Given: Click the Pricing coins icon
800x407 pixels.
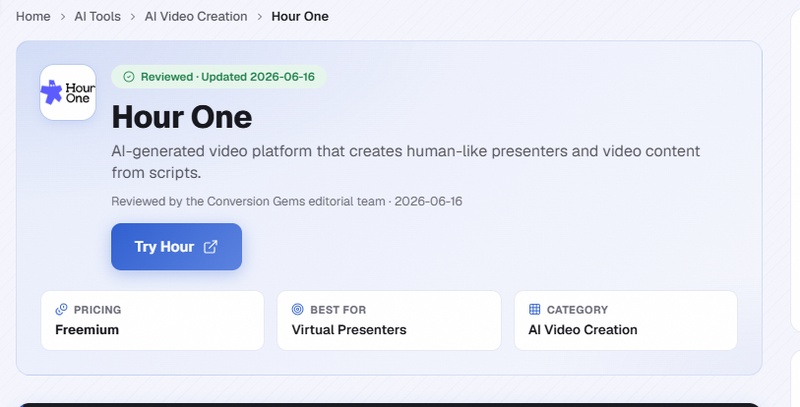Looking at the screenshot, I should tap(61, 309).
